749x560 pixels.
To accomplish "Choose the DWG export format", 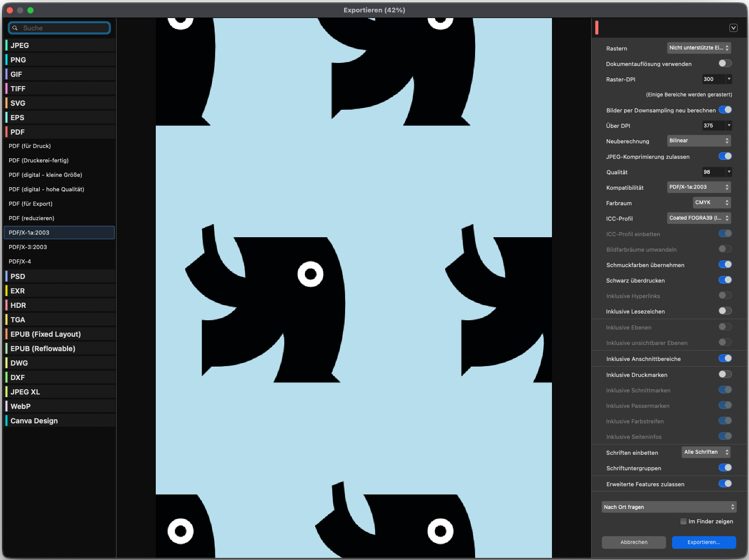I will point(60,363).
